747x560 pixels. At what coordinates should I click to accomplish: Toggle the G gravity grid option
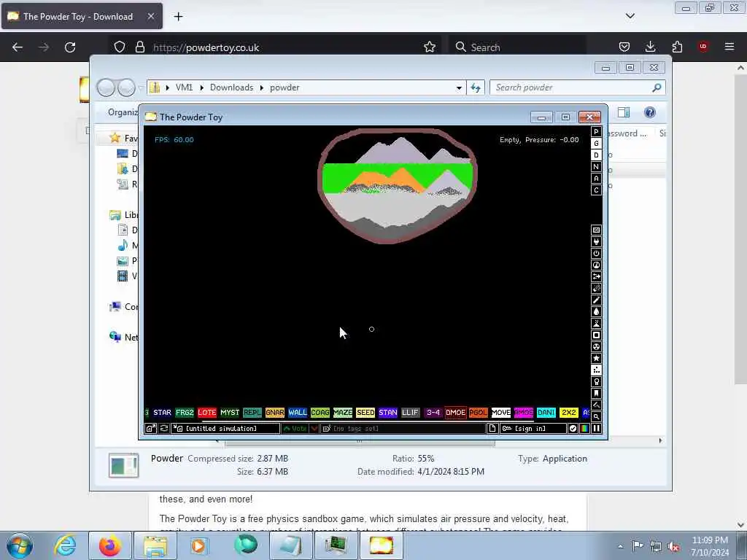[x=596, y=144]
